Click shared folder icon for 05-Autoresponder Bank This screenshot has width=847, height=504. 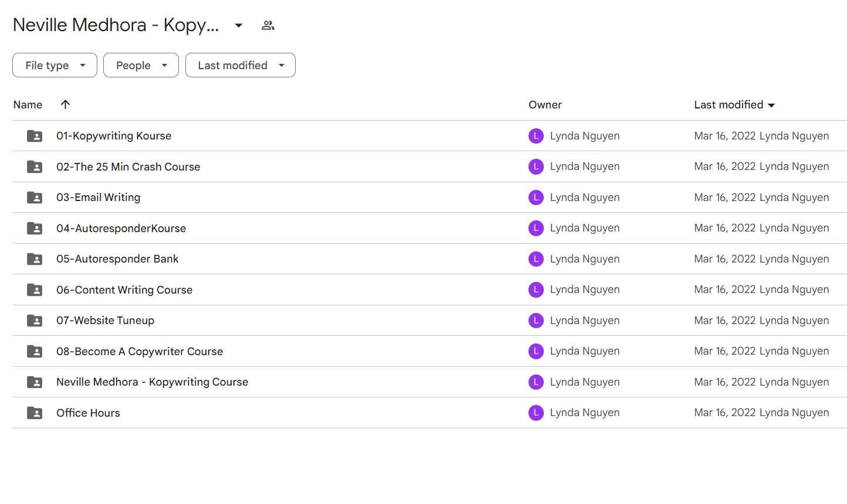tap(35, 259)
